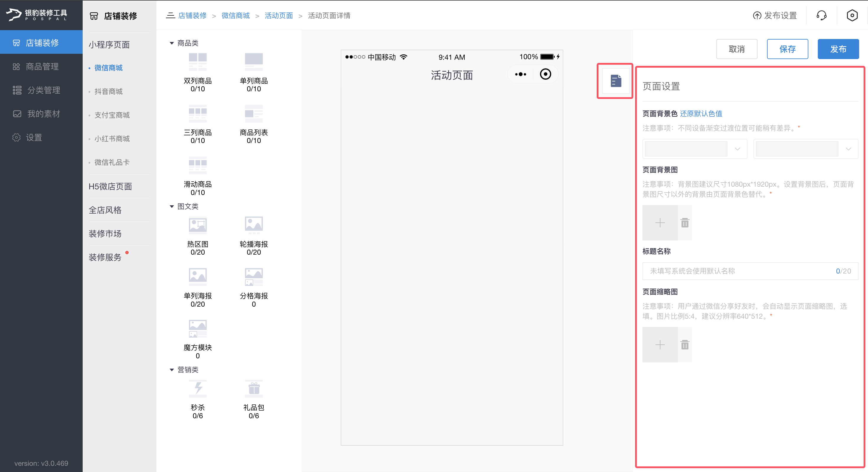Open H5微店页面 section
Image resolution: width=868 pixels, height=472 pixels.
[x=110, y=186]
